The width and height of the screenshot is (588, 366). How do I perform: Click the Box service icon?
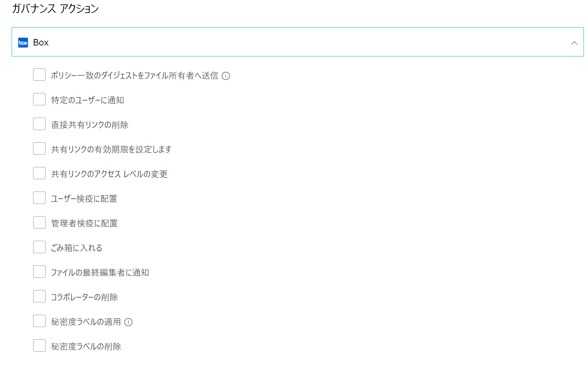tap(23, 42)
